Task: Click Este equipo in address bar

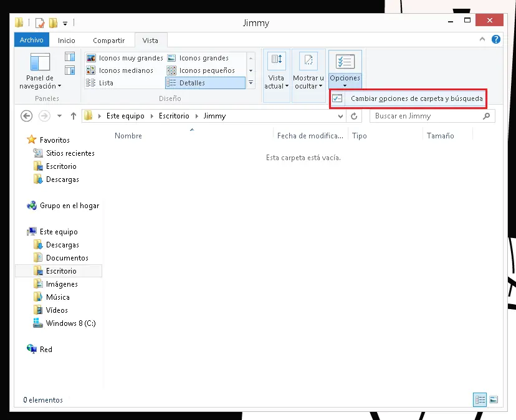Action: pos(125,116)
